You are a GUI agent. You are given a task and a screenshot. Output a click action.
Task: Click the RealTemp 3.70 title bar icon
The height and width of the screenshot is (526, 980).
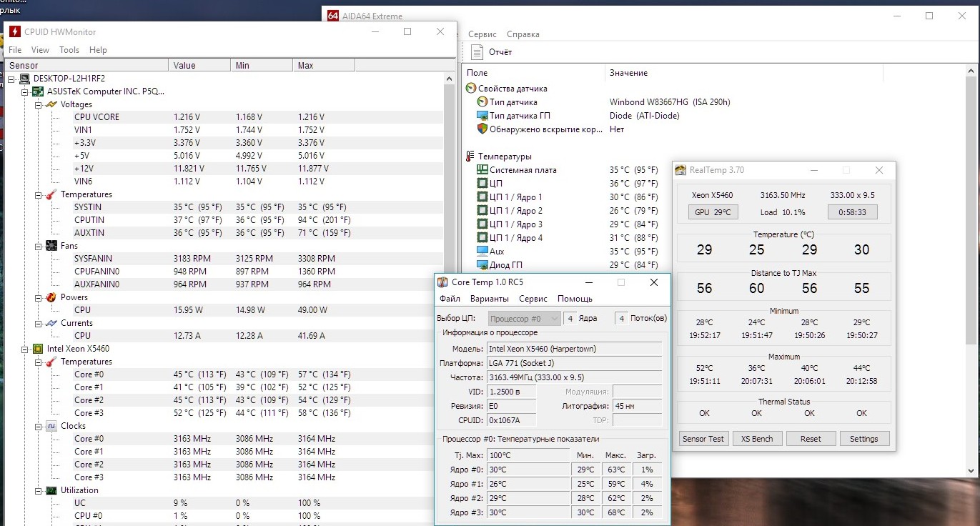[681, 170]
